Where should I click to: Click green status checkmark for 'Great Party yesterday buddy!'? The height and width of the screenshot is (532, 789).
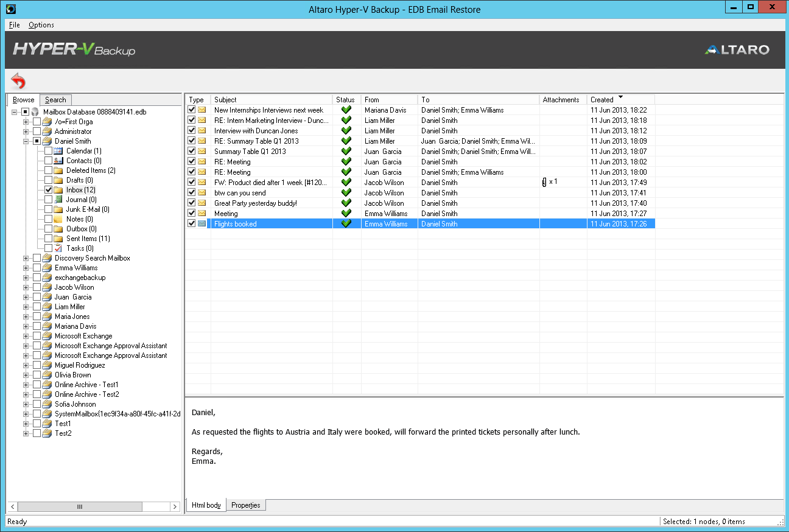click(346, 203)
